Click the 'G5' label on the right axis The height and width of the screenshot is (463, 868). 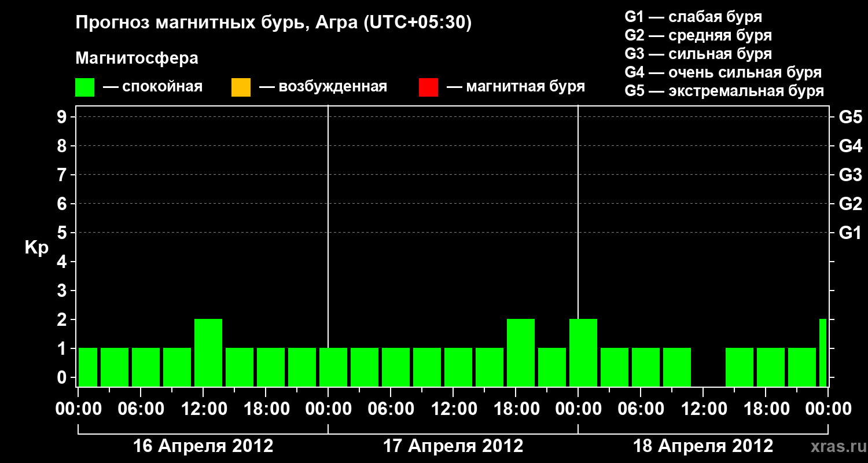(x=850, y=117)
